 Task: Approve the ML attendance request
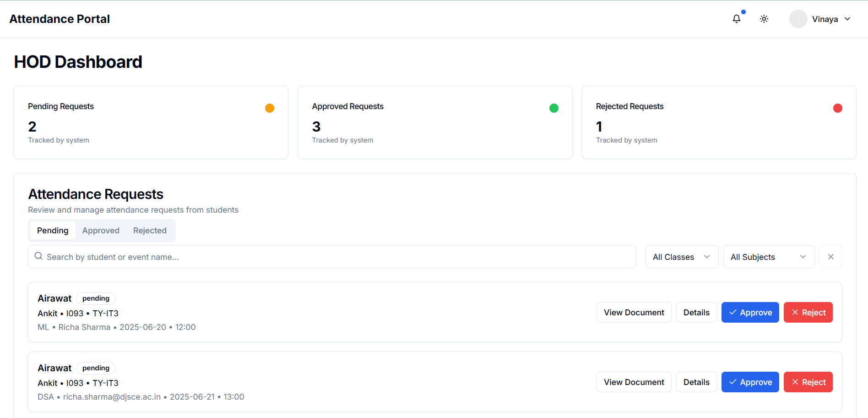(750, 313)
